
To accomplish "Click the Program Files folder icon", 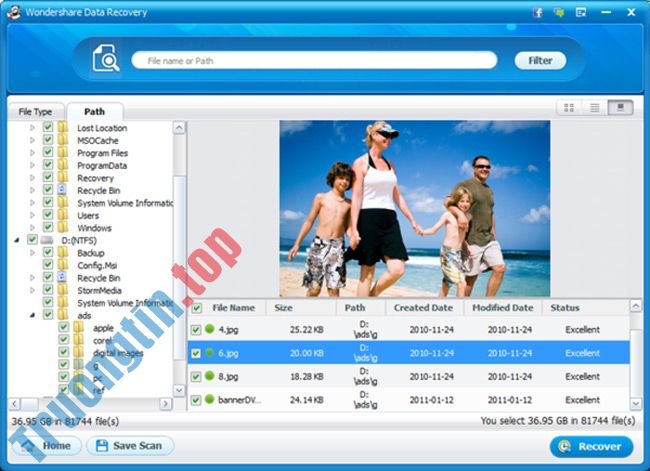I will 63,152.
